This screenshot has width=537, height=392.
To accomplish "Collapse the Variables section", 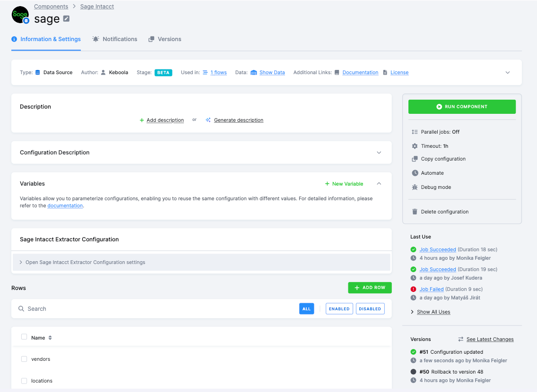I will [379, 184].
